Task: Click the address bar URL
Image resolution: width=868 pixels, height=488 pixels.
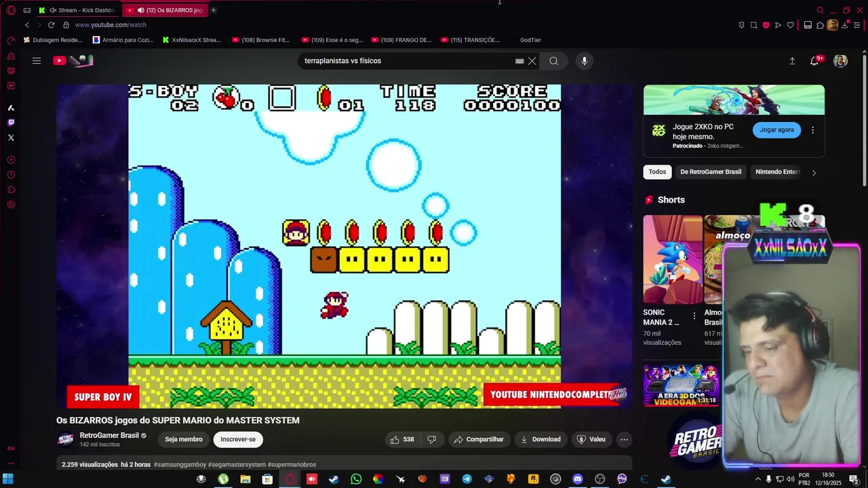Action: point(111,25)
